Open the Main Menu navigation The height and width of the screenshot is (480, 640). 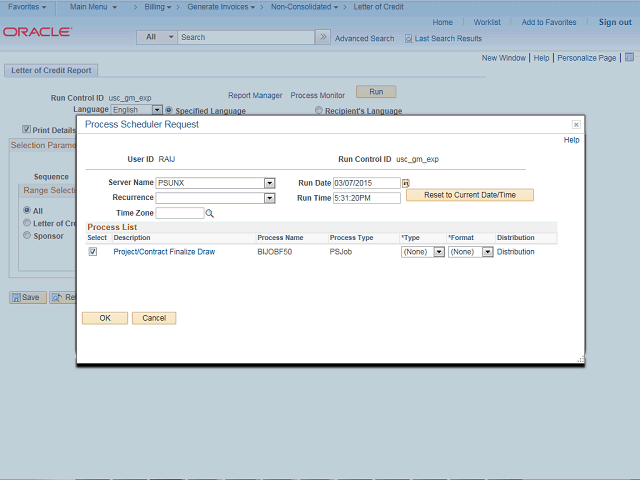click(93, 7)
